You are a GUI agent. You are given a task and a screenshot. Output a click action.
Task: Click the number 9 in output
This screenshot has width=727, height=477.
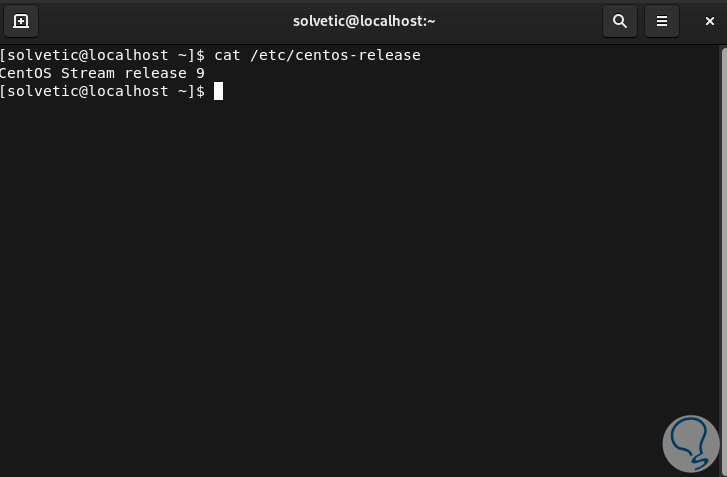(x=200, y=73)
